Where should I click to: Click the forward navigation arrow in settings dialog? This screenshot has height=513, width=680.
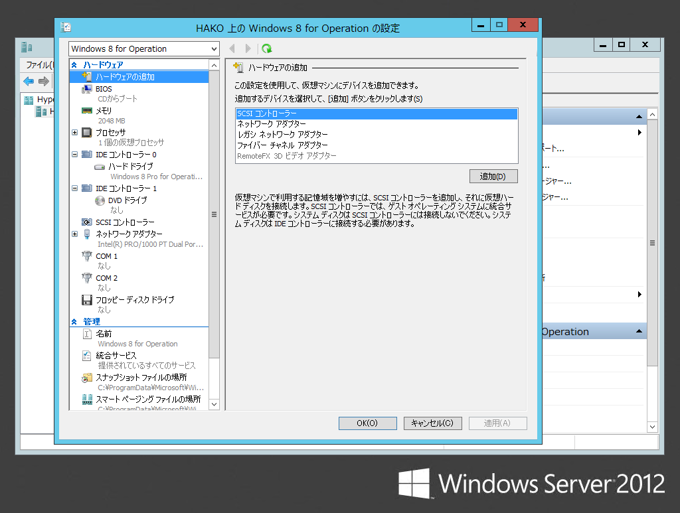point(248,49)
